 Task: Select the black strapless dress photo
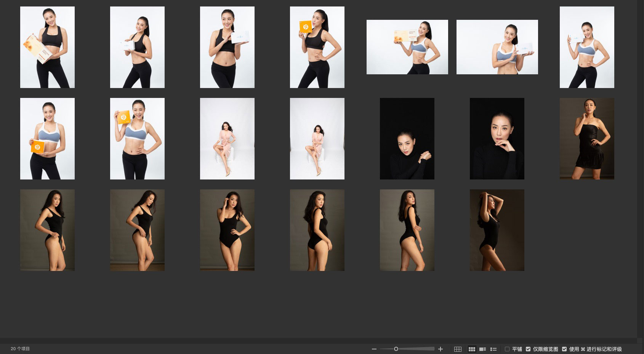tap(587, 139)
